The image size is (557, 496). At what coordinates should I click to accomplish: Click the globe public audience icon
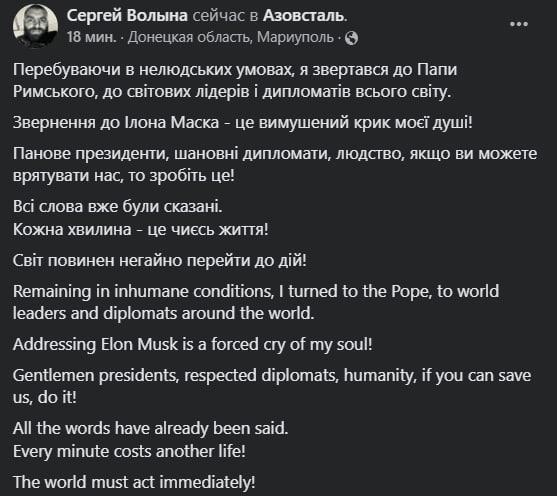[351, 38]
